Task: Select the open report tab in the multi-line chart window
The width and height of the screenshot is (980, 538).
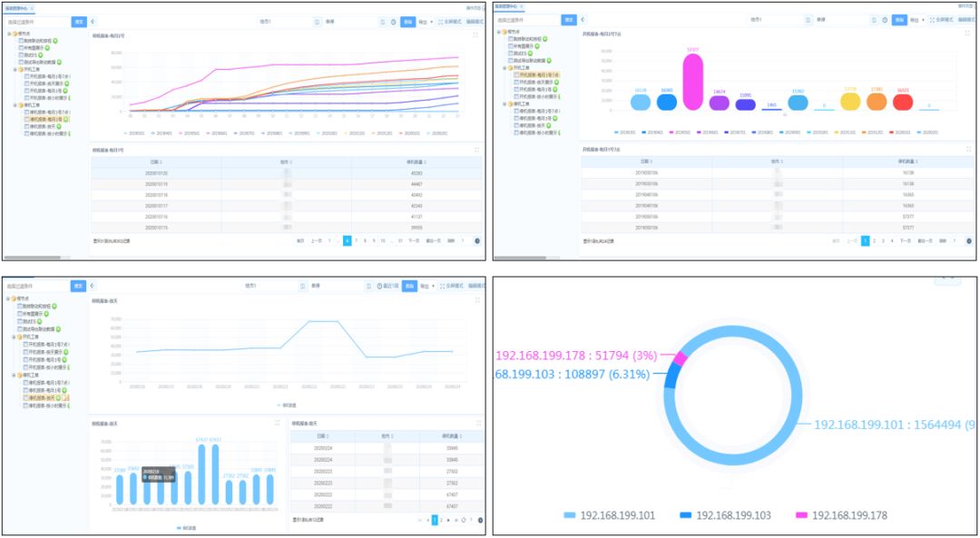Action: click(17, 7)
